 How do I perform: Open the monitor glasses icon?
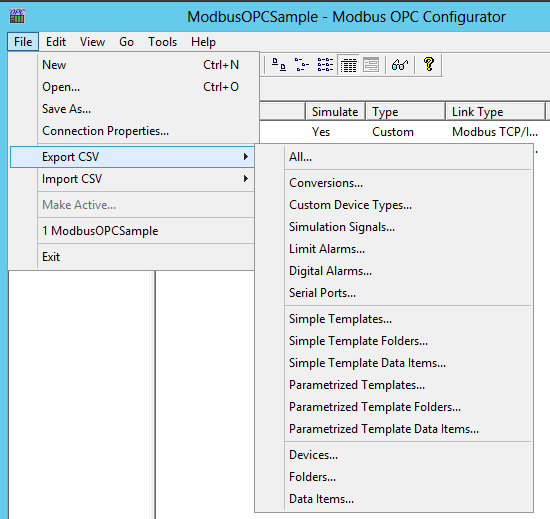pos(400,65)
